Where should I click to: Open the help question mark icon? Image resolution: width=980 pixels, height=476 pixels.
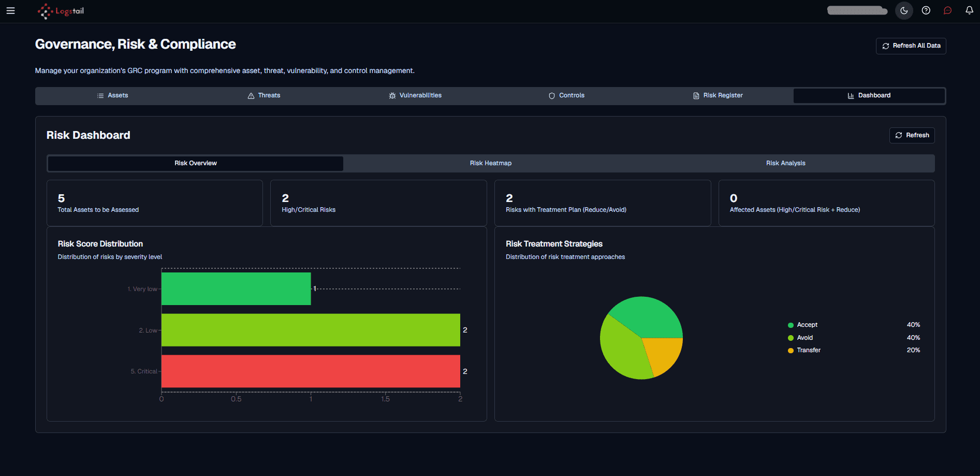pos(926,11)
